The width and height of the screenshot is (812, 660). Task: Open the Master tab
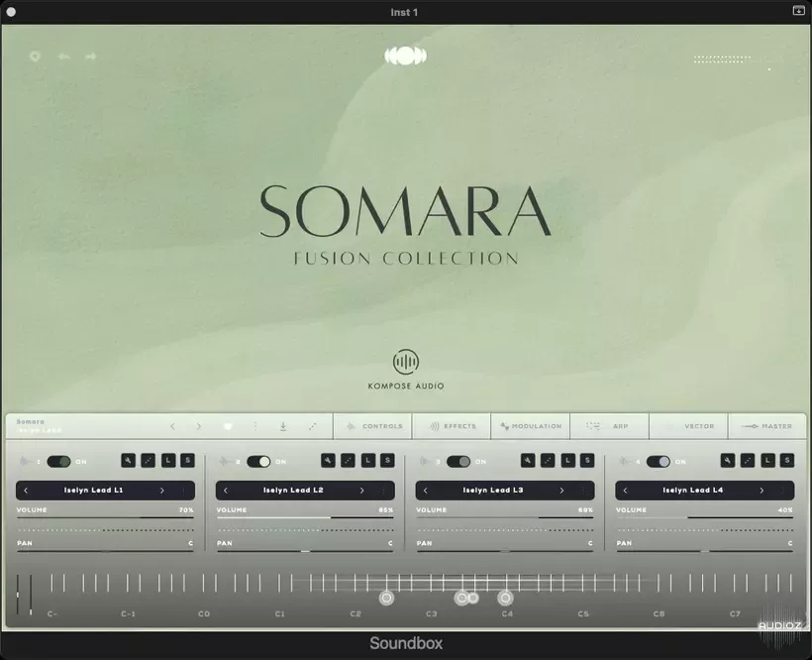pyautogui.click(x=767, y=426)
